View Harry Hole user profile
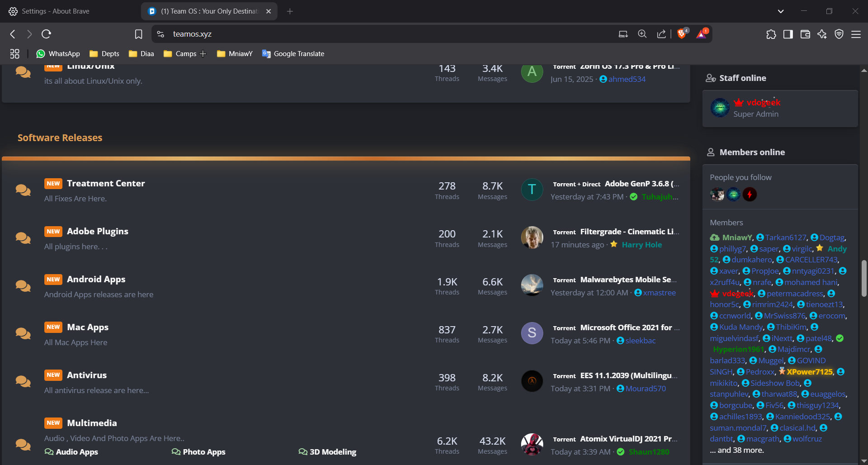The width and height of the screenshot is (868, 465). click(x=641, y=245)
